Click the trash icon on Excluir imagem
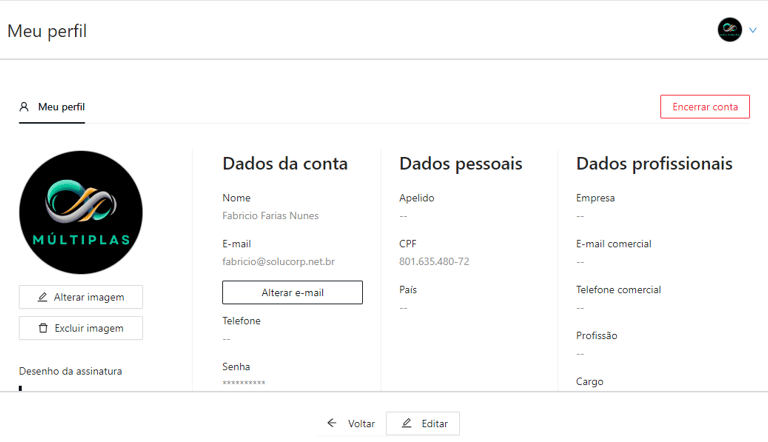 [x=42, y=328]
